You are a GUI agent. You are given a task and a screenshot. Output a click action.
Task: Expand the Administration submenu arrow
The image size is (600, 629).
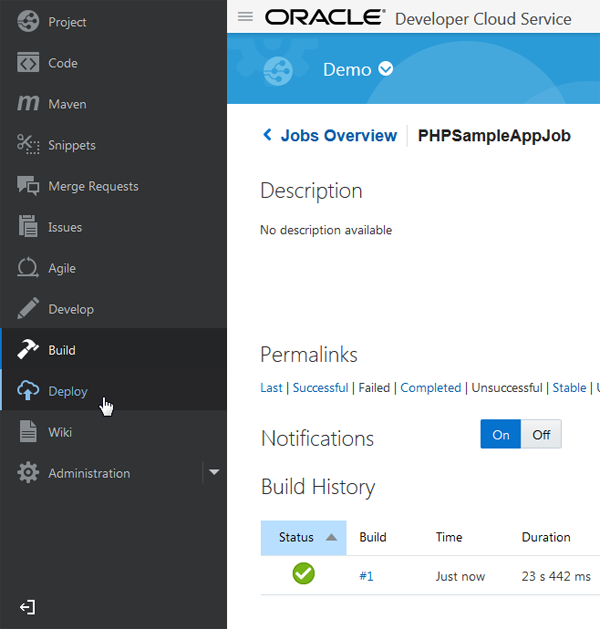coord(214,473)
